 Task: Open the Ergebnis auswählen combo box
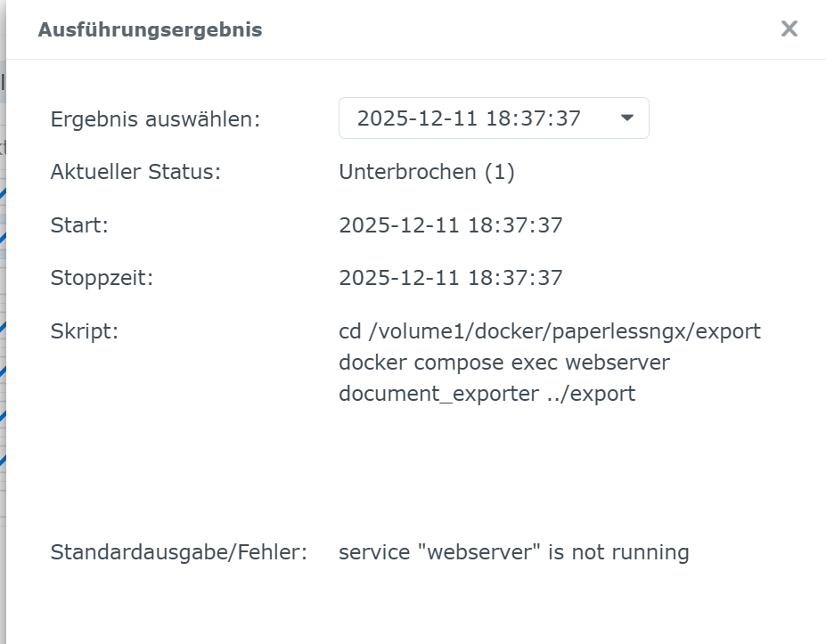point(493,118)
